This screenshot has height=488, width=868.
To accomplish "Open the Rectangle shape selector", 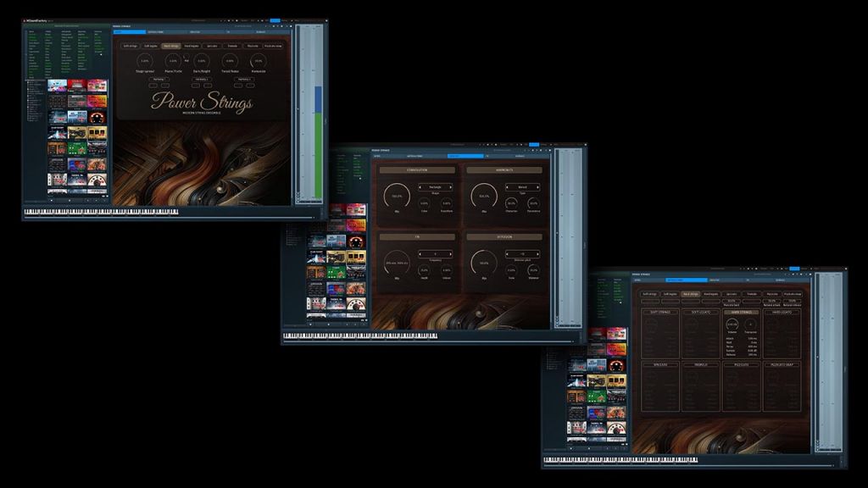I will pos(435,187).
